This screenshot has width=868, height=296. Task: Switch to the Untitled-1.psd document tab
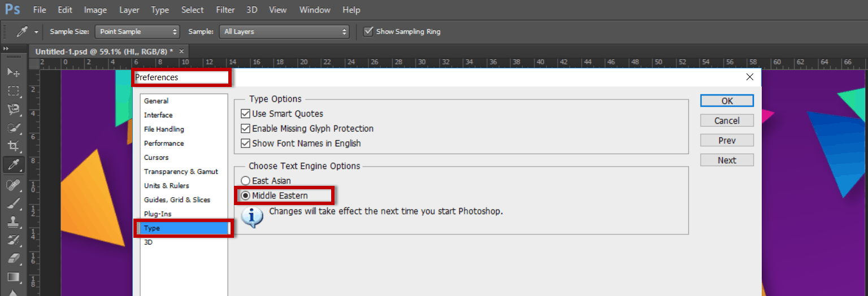[104, 51]
